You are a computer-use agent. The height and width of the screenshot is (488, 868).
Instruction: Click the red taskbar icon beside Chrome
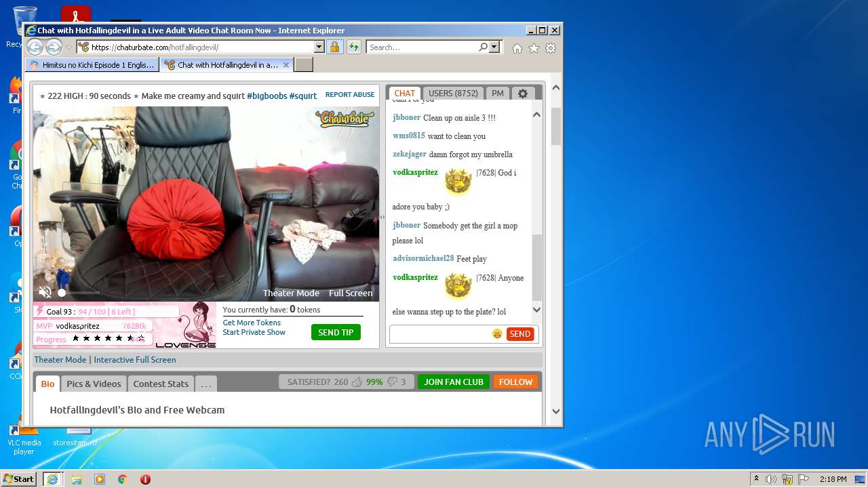coord(145,479)
